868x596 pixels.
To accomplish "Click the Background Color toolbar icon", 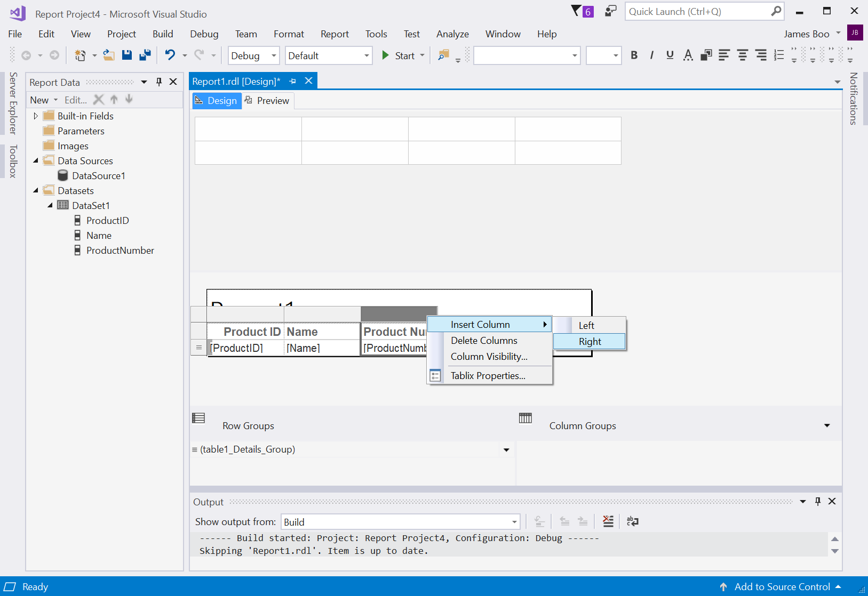I will pyautogui.click(x=706, y=55).
